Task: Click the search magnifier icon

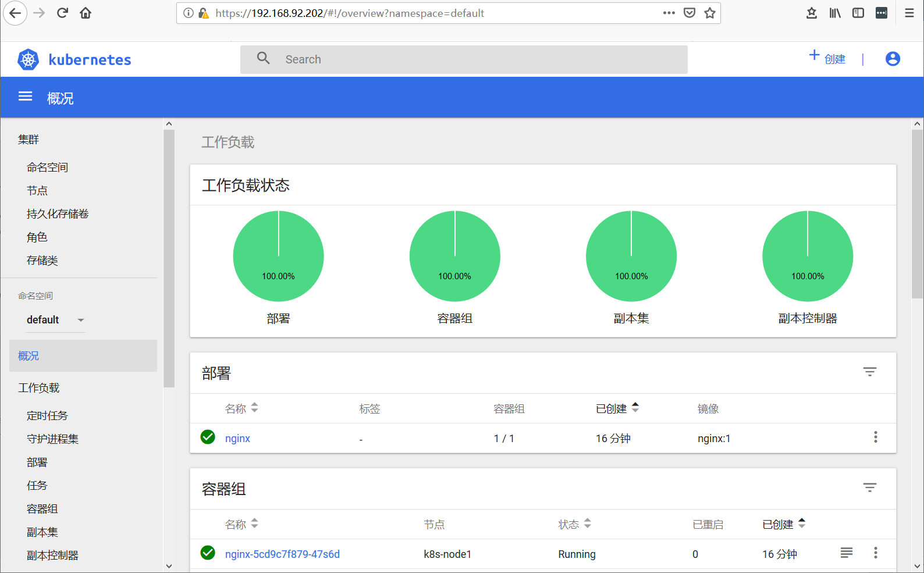Action: pos(264,58)
